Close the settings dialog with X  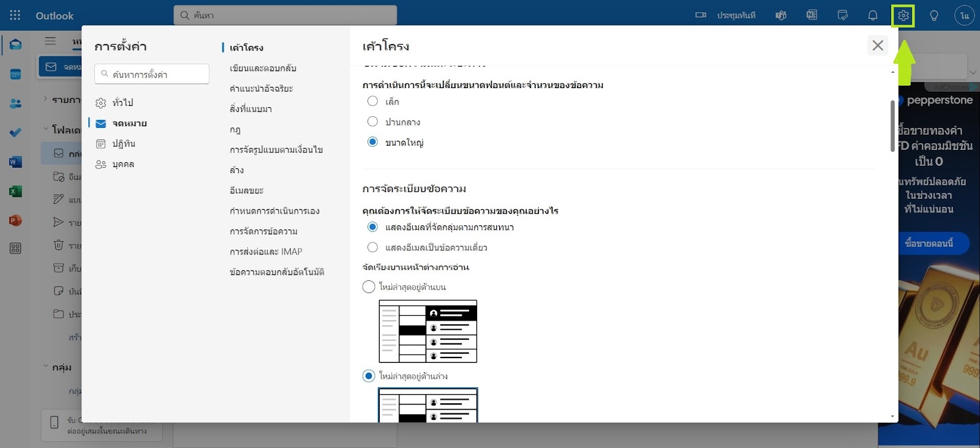[878, 45]
